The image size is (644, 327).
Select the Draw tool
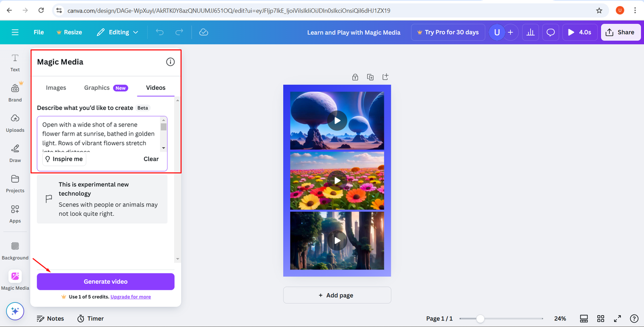tap(15, 153)
